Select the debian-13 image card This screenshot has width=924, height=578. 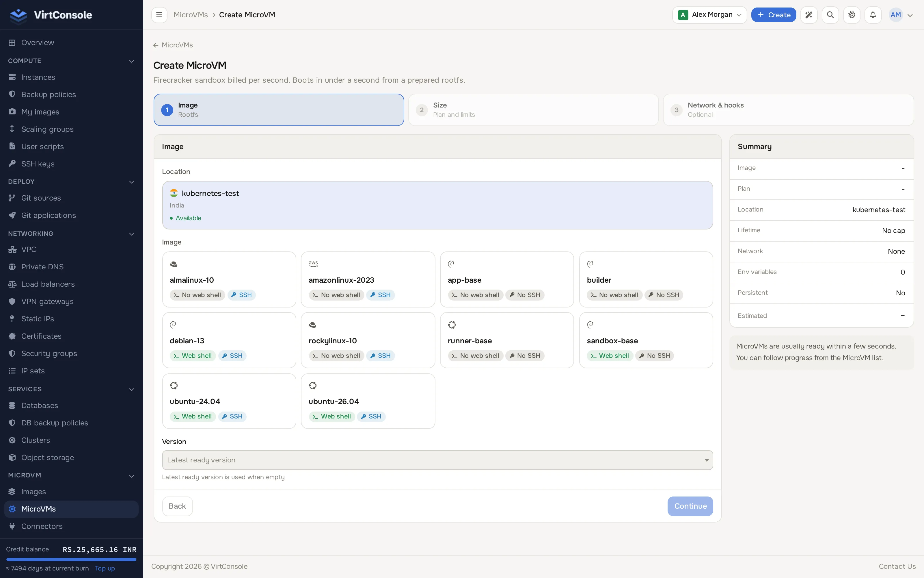pos(229,340)
